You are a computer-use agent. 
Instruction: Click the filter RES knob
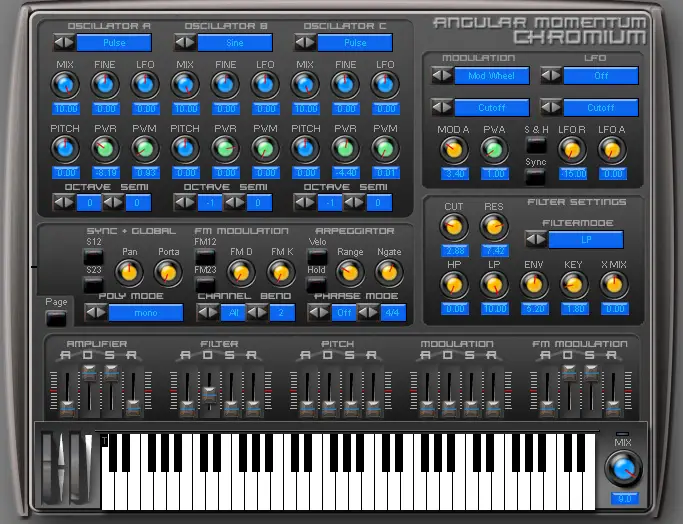coord(494,227)
